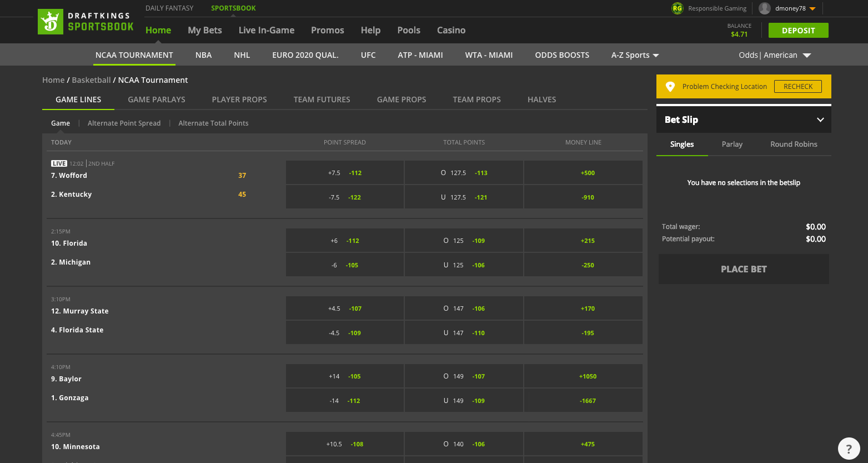Select Gonzaga -14 point spread
This screenshot has width=868, height=463.
tap(345, 401)
